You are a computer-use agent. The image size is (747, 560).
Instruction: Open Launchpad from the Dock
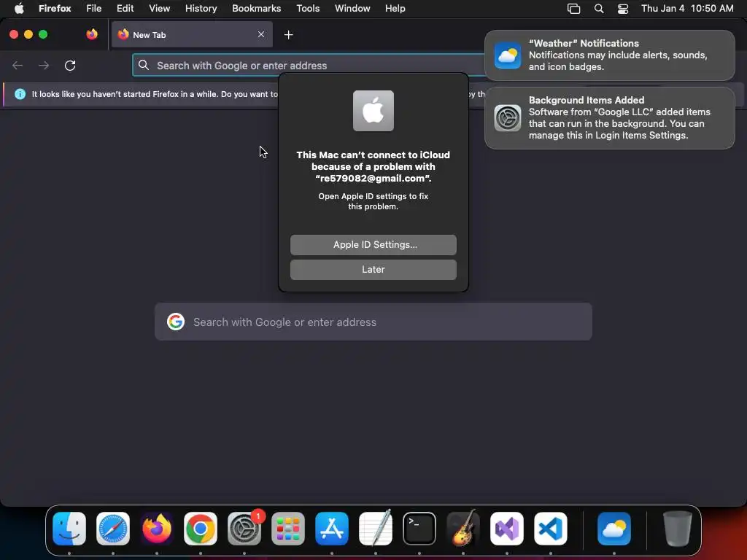288,529
